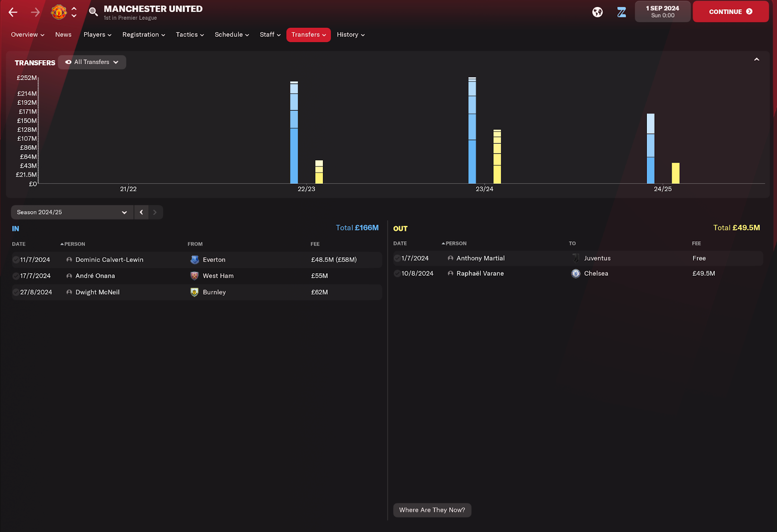Tick the Anthony Martial transfer row circle
The image size is (777, 532).
397,258
